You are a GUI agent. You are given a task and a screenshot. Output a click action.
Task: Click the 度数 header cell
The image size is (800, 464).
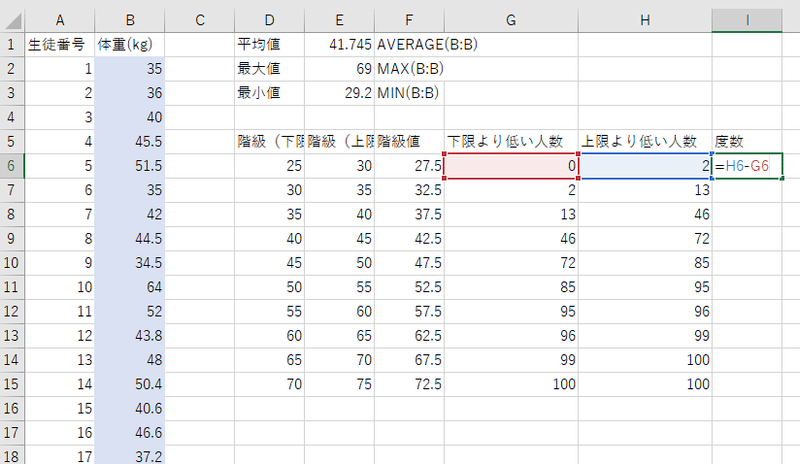(x=747, y=141)
